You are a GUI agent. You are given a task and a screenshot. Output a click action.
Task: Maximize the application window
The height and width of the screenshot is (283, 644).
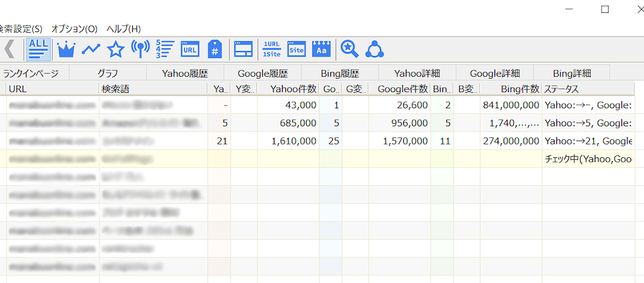pyautogui.click(x=605, y=10)
